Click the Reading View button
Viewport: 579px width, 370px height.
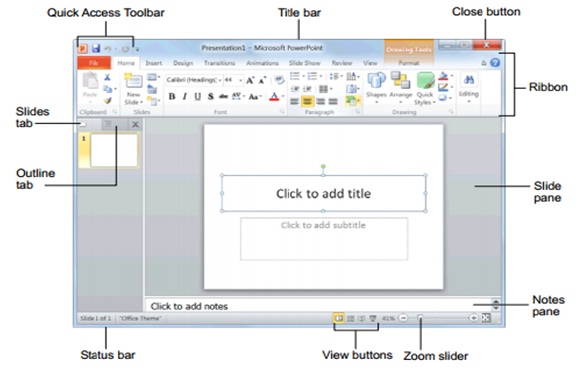point(362,318)
